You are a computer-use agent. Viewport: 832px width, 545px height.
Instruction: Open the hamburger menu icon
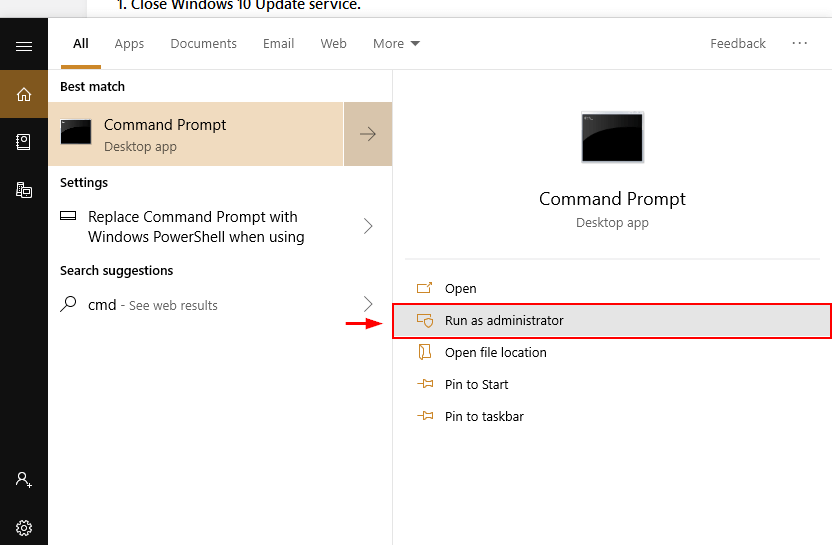coord(24,47)
